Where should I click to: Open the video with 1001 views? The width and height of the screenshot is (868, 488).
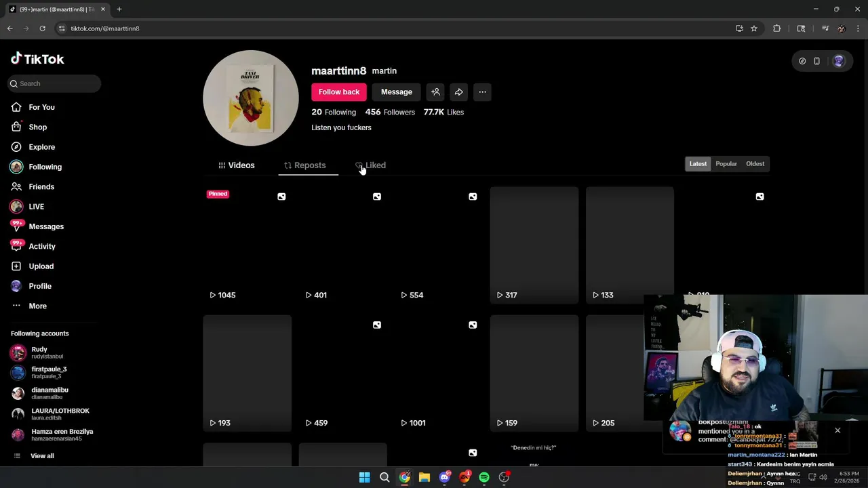[438, 373]
